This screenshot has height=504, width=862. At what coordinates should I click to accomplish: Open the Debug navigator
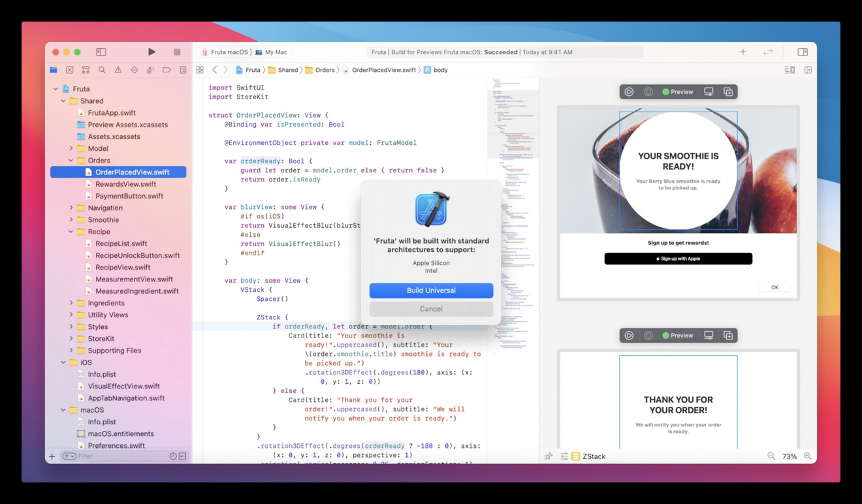click(150, 70)
